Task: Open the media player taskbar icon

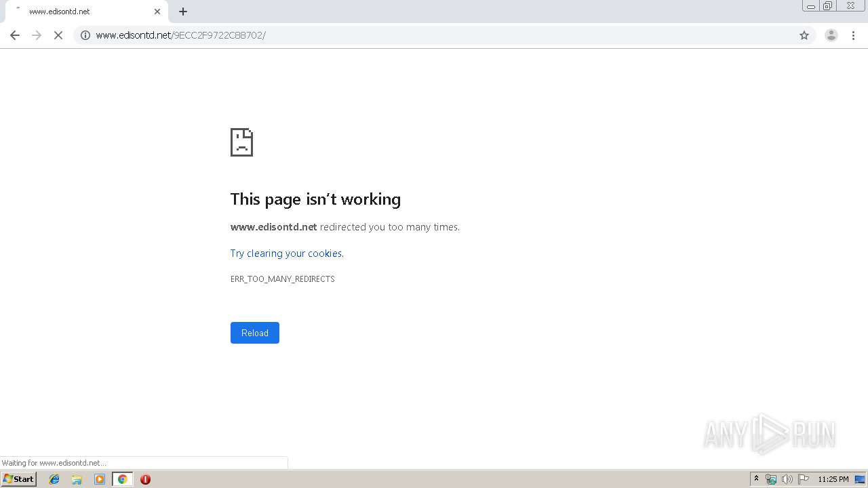Action: [x=100, y=479]
